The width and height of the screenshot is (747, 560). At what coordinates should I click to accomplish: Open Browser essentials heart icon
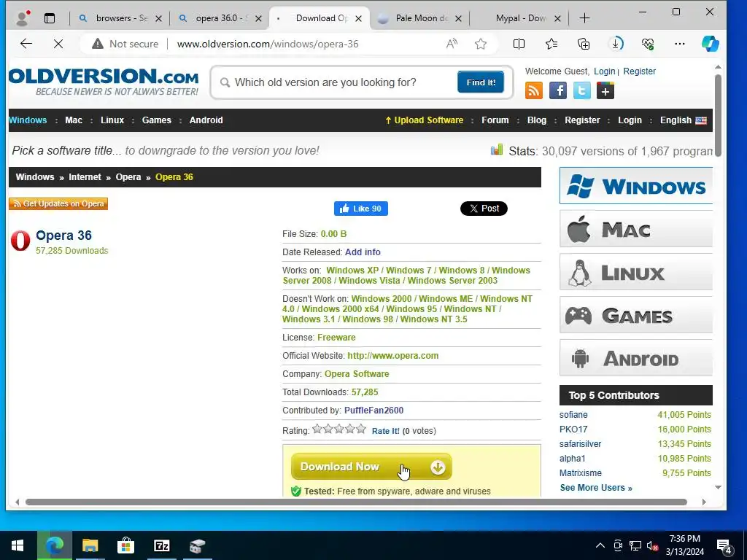648,44
